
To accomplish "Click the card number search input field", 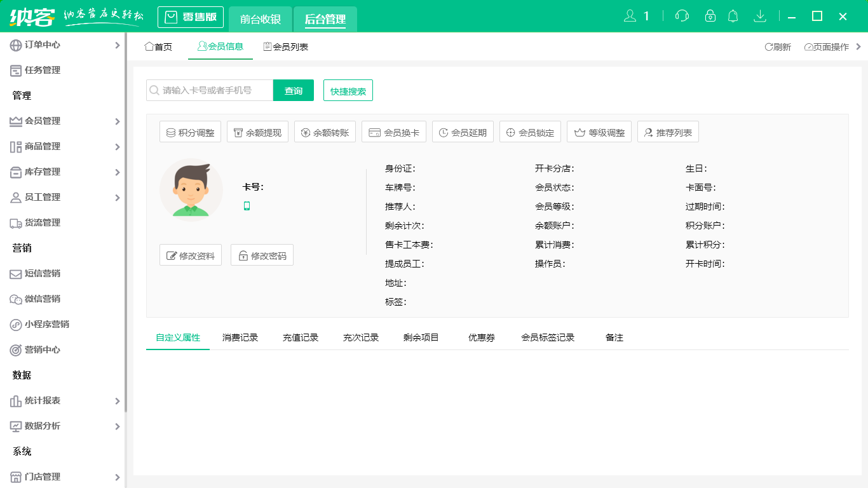I will coord(210,90).
